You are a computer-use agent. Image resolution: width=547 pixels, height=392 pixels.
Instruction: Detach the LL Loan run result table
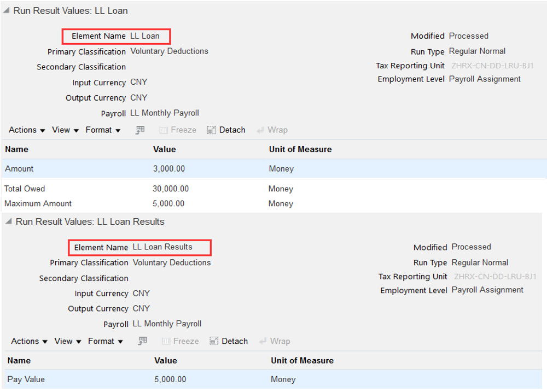pos(226,130)
